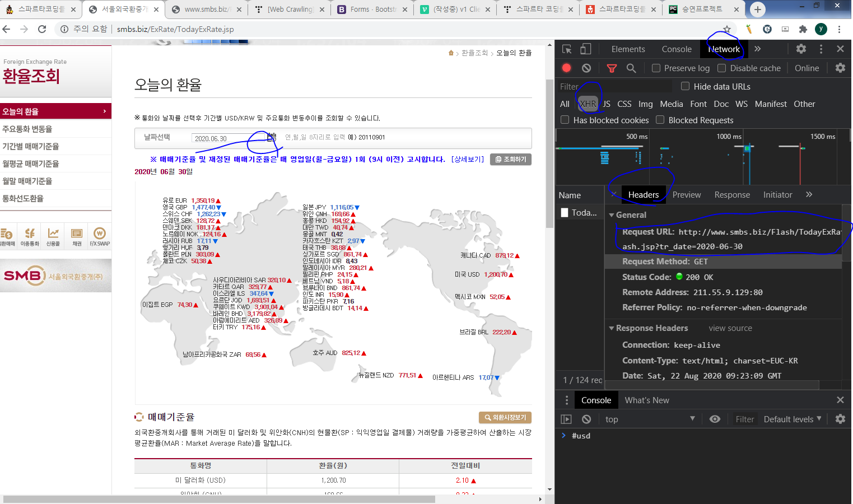Open the Default levels dropdown
The image size is (853, 504).
click(x=793, y=419)
